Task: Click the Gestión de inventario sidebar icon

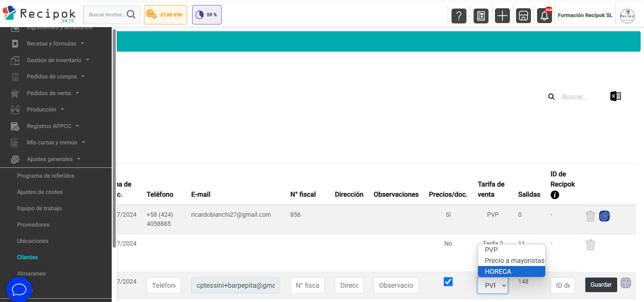Action: tap(15, 60)
